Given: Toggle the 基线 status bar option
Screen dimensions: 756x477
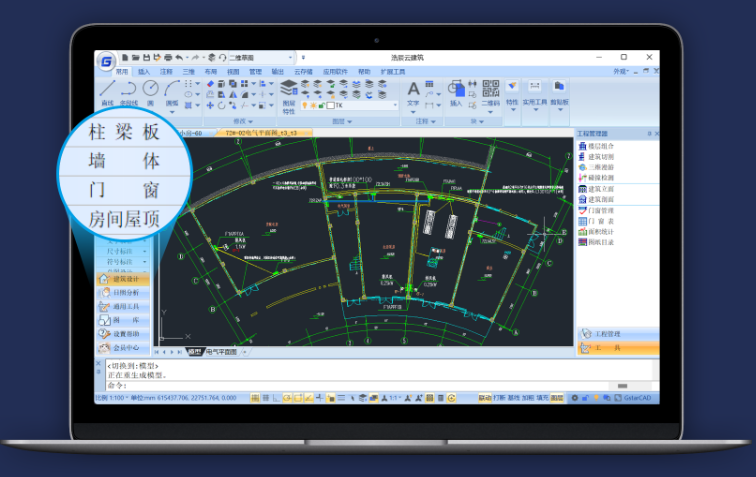Looking at the screenshot, I should pyautogui.click(x=514, y=397).
